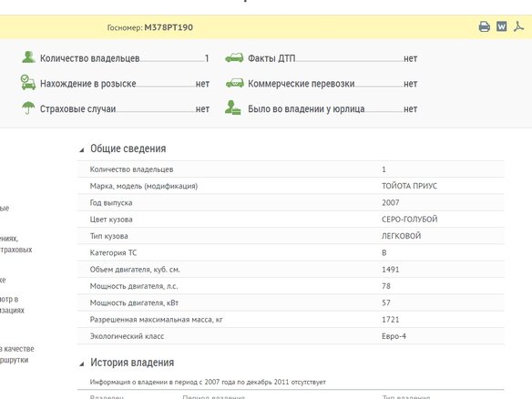Click the СЕРО-ГОЛУБОЙ body color value

click(410, 220)
